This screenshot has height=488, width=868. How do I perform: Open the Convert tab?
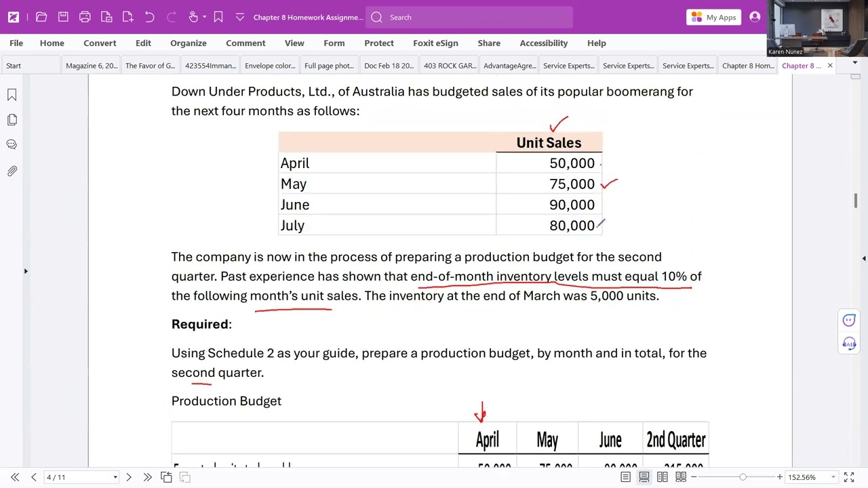(100, 43)
